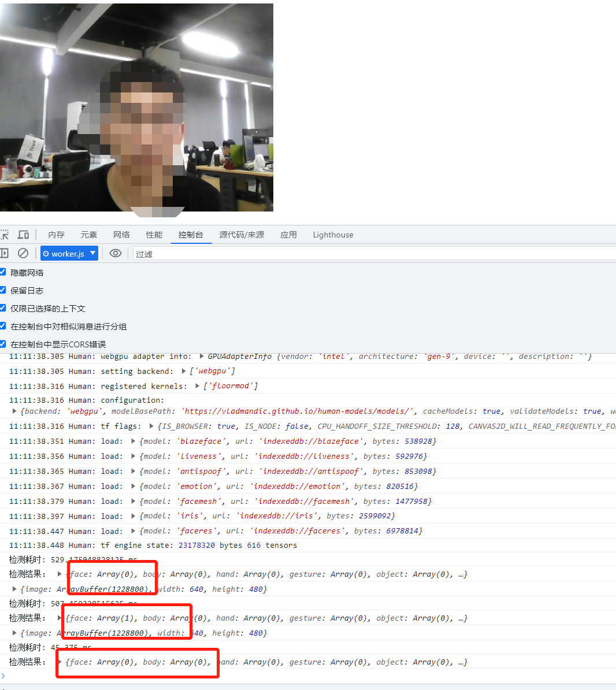Create a live expression with the eye icon

pos(116,253)
